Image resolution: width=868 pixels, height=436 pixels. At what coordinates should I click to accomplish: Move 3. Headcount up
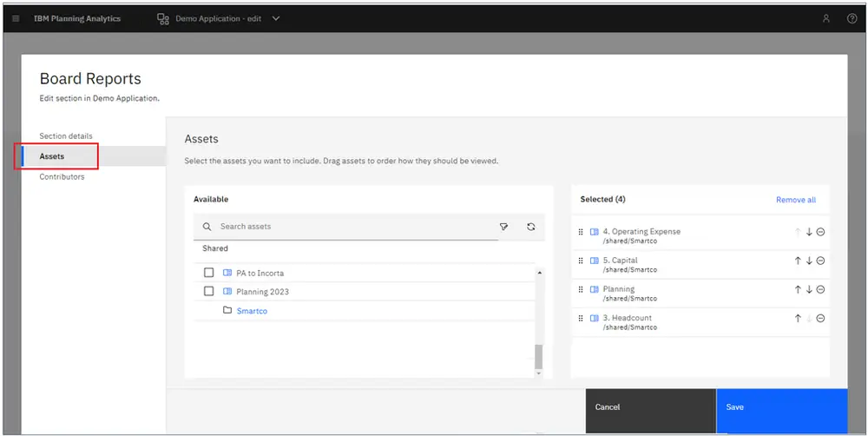(798, 318)
